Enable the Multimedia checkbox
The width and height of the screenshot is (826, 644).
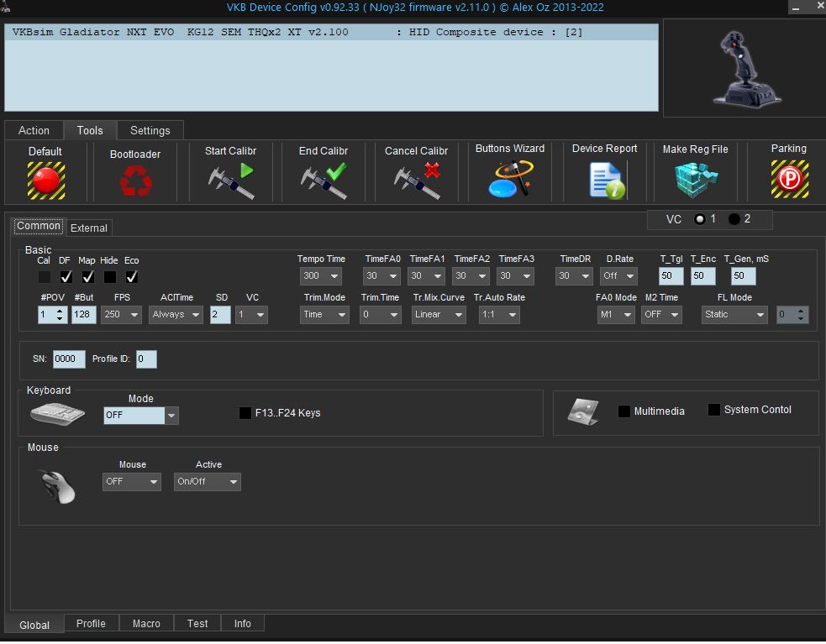(623, 411)
